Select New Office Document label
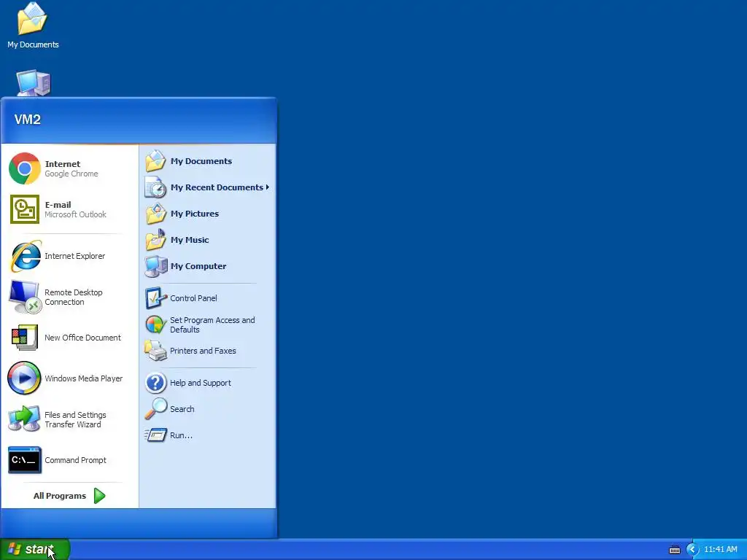The height and width of the screenshot is (560, 747). (82, 338)
